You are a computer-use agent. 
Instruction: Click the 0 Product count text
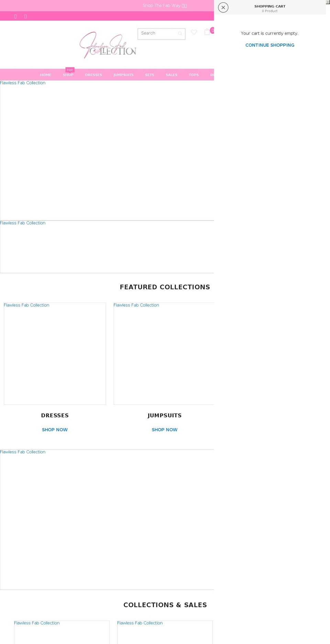tap(270, 11)
